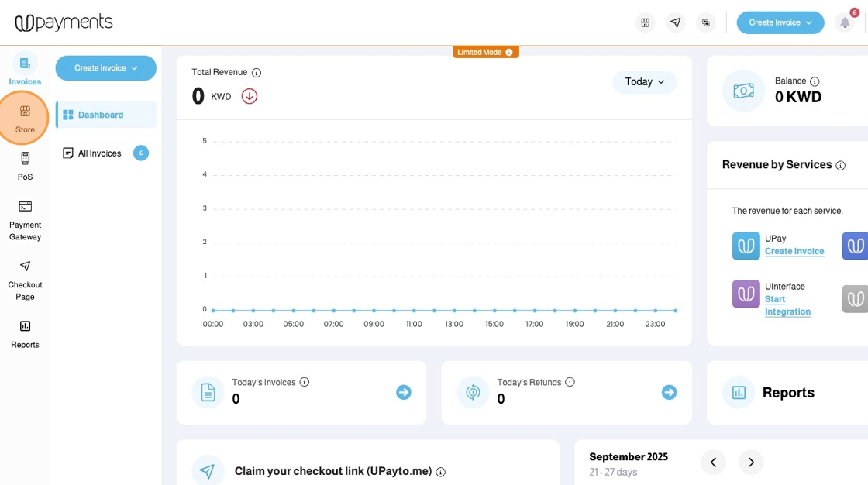Show Total Revenue info tooltip
The width and height of the screenshot is (868, 485).
tap(257, 73)
